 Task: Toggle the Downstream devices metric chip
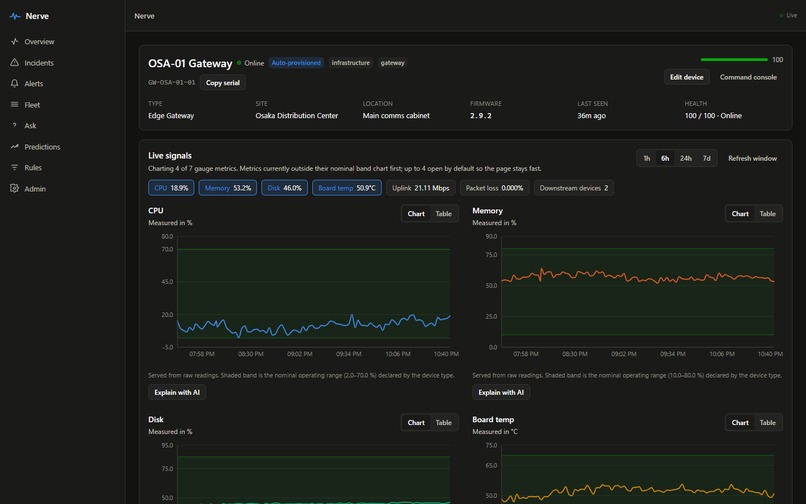[574, 188]
